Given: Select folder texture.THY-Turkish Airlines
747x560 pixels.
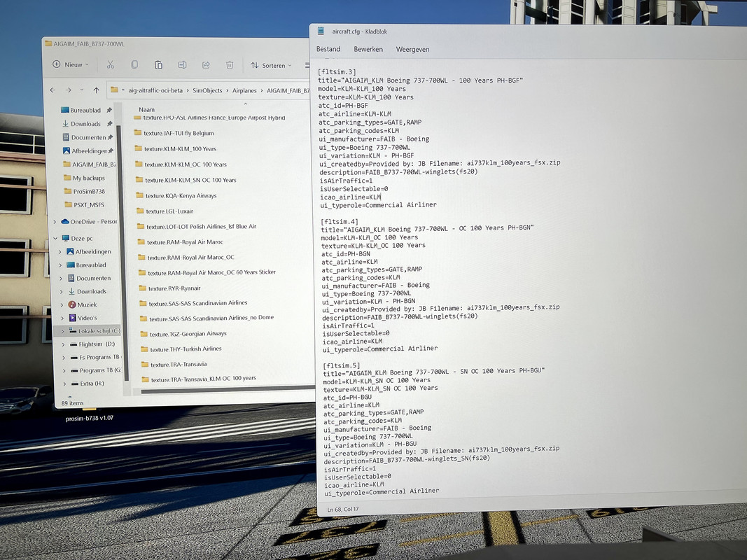Looking at the screenshot, I should pyautogui.click(x=181, y=349).
